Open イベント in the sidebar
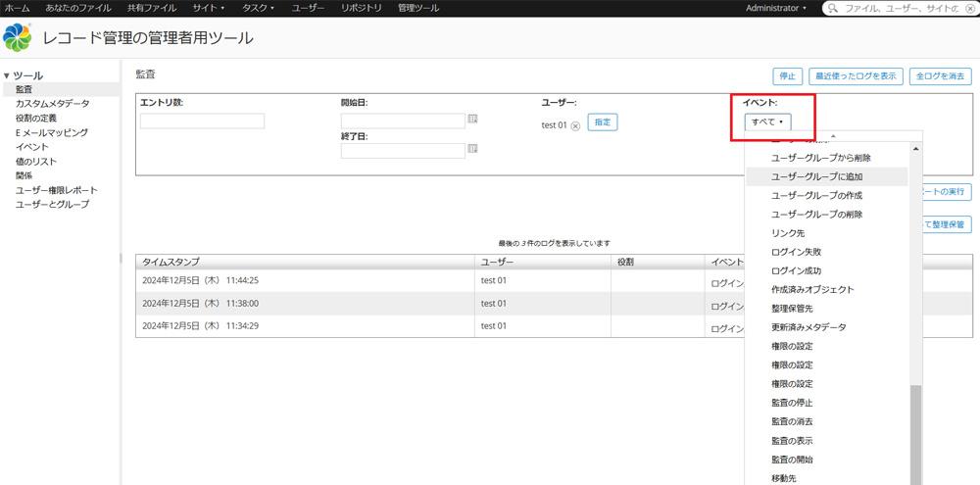Screen dimensions: 980x485 coord(32,147)
